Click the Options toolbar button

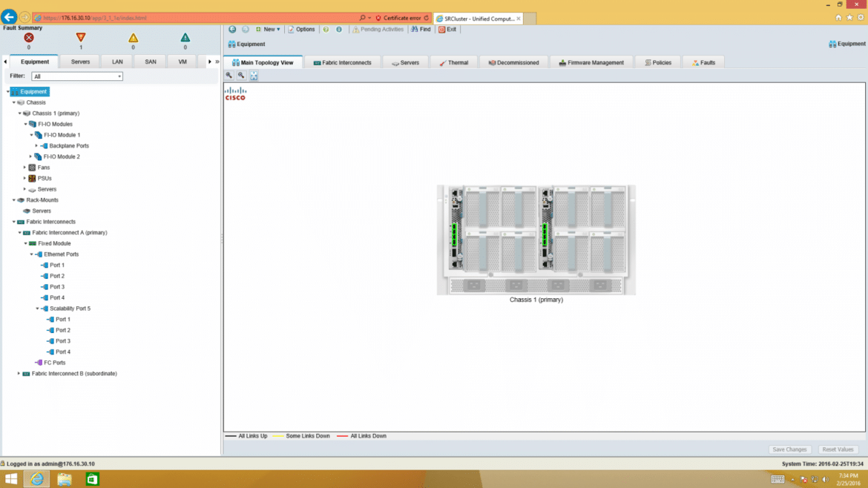[302, 30]
